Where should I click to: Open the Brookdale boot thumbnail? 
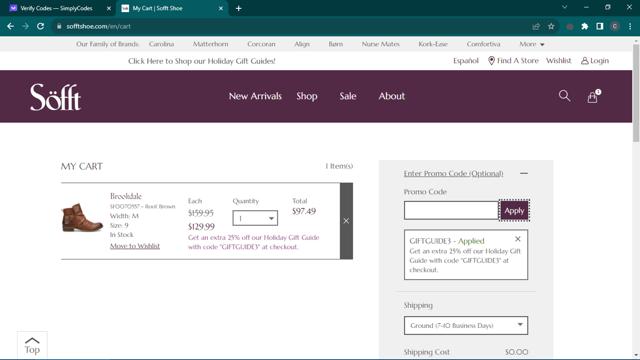[82, 217]
